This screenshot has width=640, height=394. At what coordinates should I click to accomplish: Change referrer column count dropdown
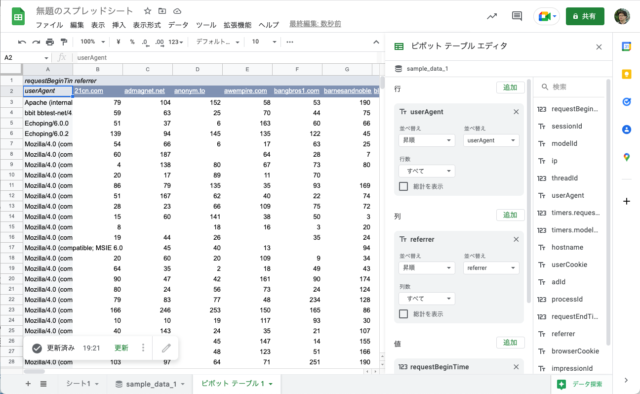coord(427,298)
